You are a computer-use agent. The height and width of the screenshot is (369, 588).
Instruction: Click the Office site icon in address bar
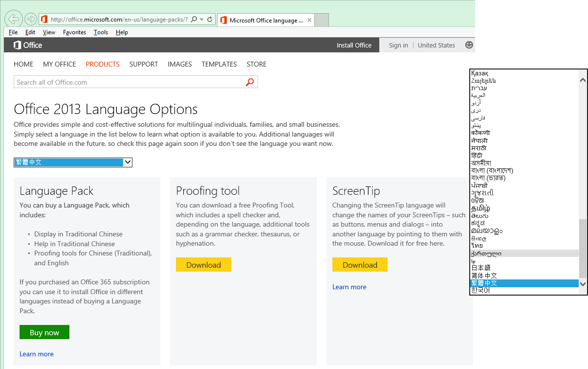44,20
